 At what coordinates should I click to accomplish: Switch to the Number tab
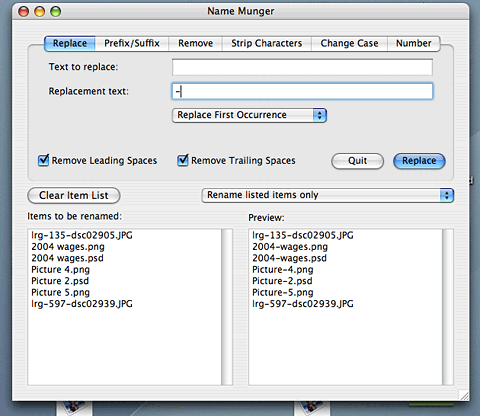click(414, 43)
